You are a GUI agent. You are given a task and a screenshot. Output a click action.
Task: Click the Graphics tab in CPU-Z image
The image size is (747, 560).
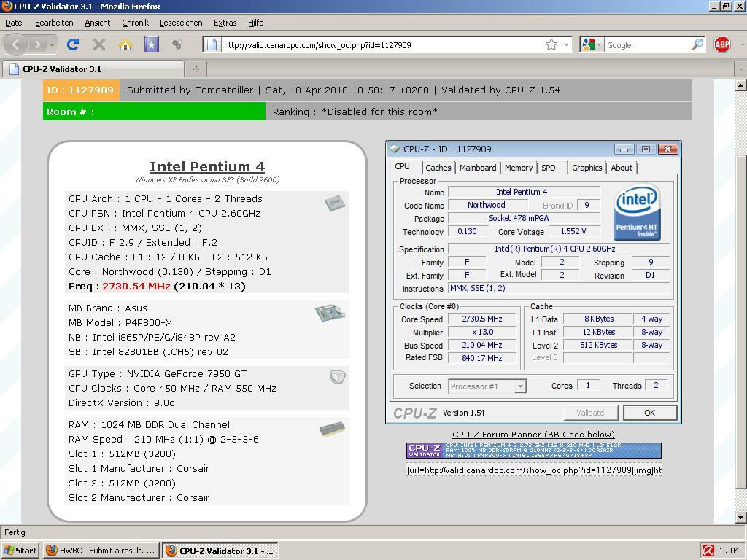(x=587, y=168)
